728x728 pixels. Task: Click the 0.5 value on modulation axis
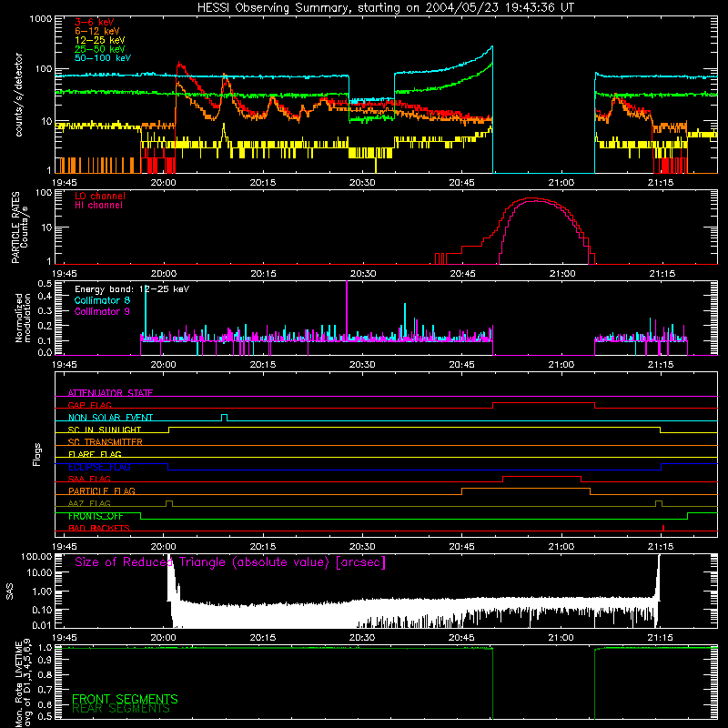[45, 284]
